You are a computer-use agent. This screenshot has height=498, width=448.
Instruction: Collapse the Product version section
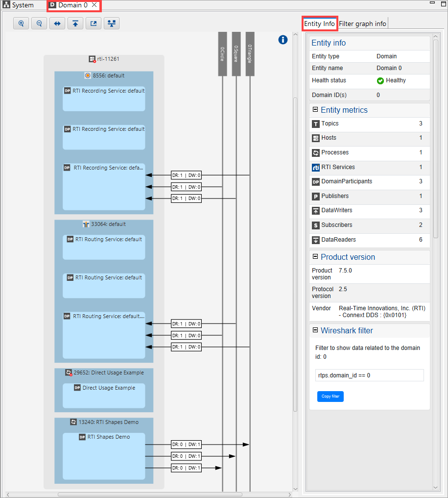tap(315, 256)
